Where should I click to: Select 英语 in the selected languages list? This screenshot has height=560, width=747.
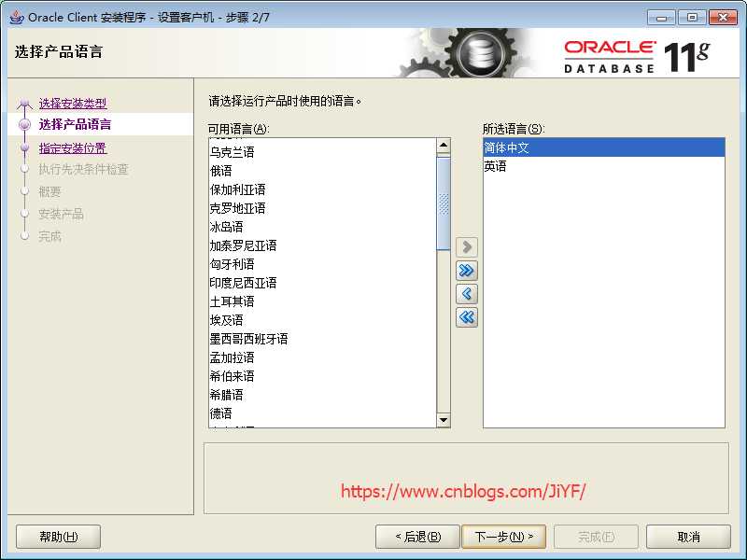(x=604, y=166)
